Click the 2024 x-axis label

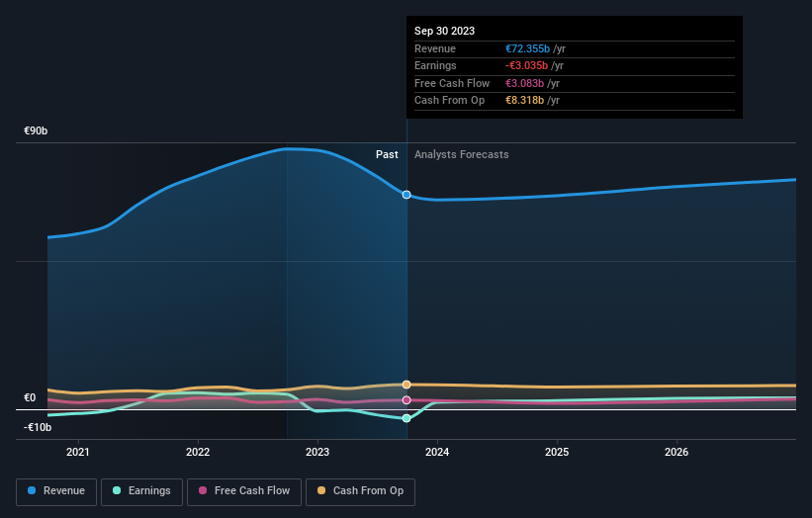[x=437, y=453]
